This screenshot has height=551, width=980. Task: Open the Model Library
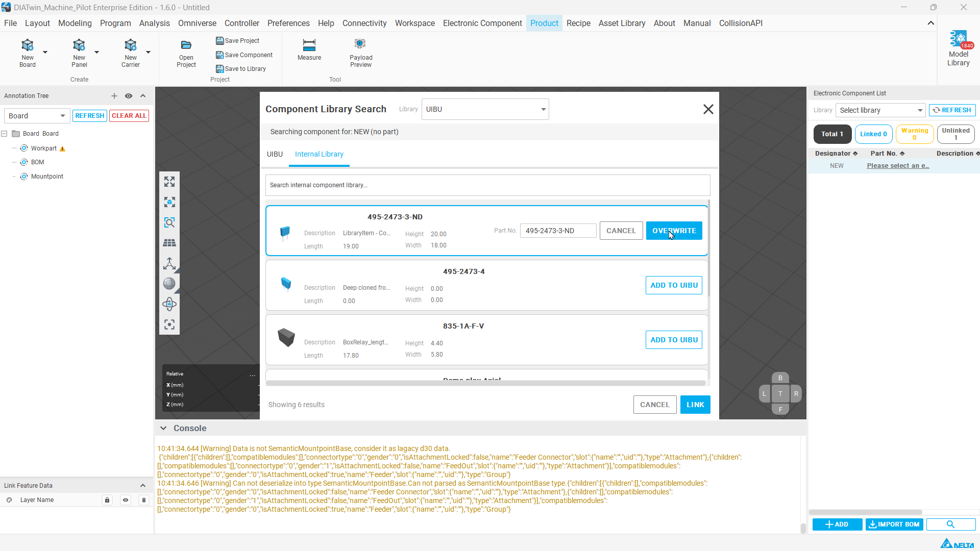click(x=959, y=48)
